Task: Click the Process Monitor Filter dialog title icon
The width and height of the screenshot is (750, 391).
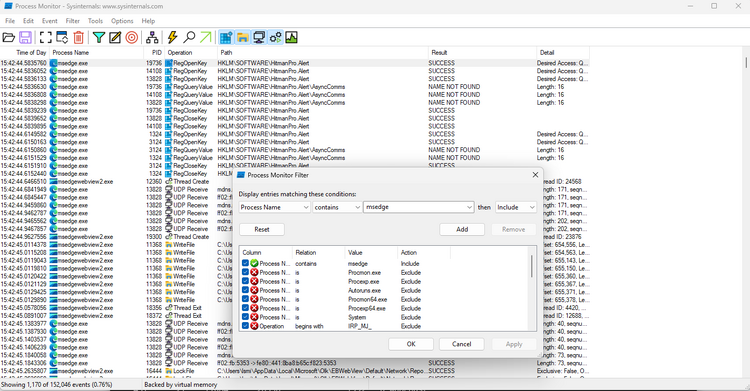Action: [241, 175]
